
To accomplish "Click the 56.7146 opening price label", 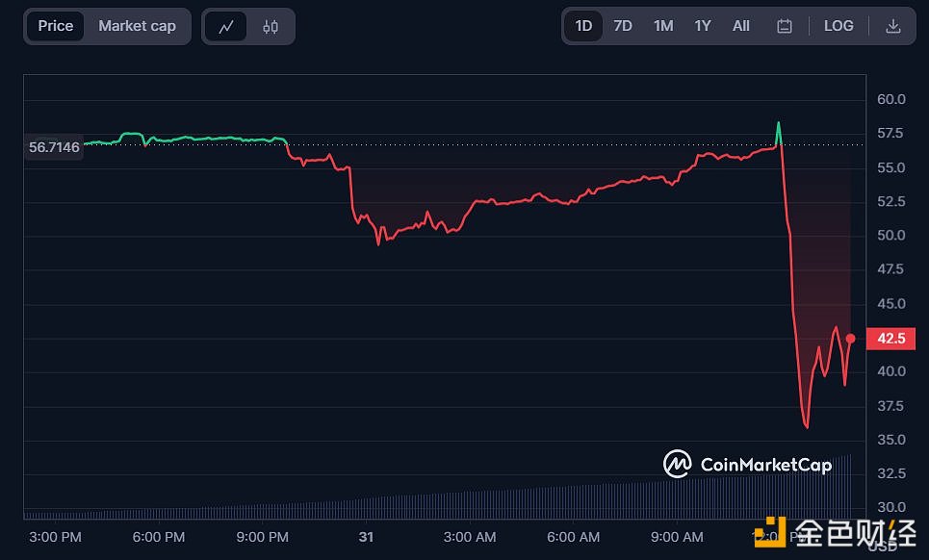I will click(x=54, y=147).
